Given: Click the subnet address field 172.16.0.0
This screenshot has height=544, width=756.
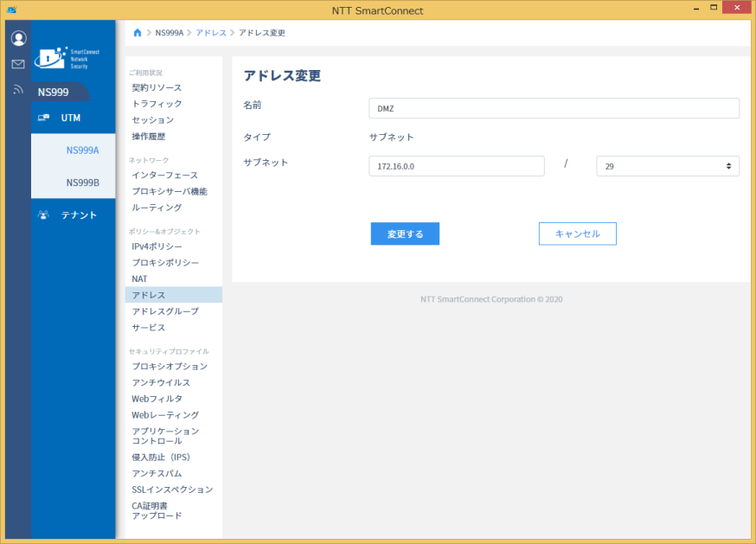Looking at the screenshot, I should tap(457, 166).
